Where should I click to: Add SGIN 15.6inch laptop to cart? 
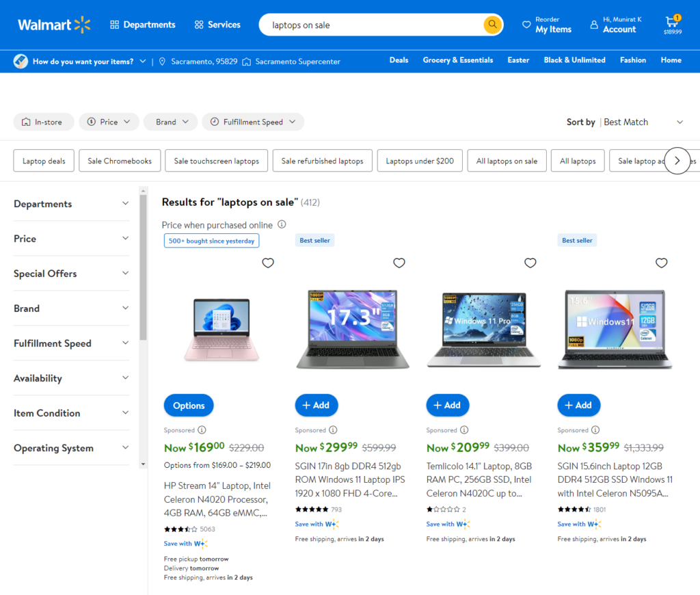tap(578, 405)
